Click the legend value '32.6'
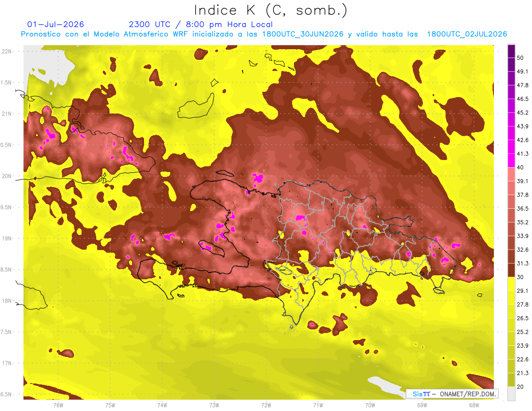 click(522, 250)
